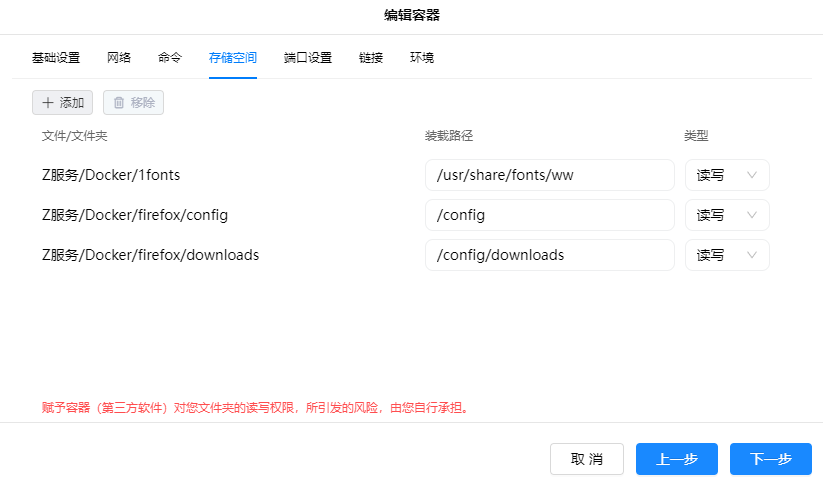This screenshot has width=823, height=486.
Task: Go to the 命令 tab
Action: click(x=170, y=58)
